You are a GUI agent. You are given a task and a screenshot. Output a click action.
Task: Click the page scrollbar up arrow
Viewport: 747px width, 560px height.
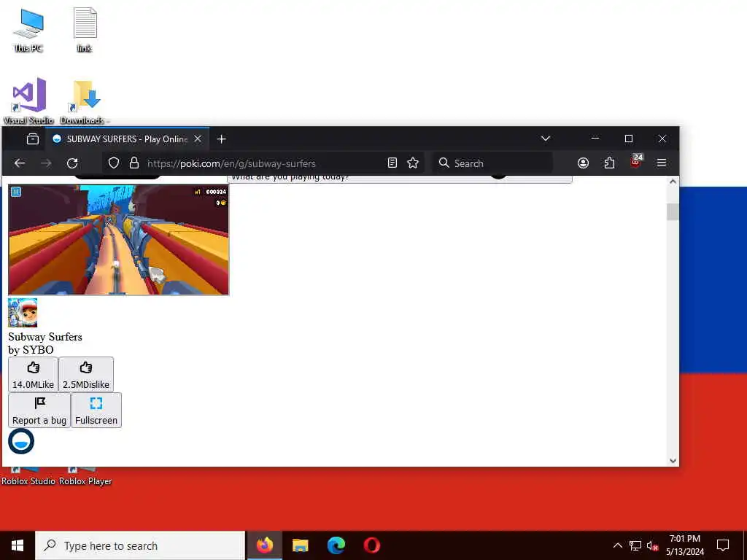[x=673, y=182]
